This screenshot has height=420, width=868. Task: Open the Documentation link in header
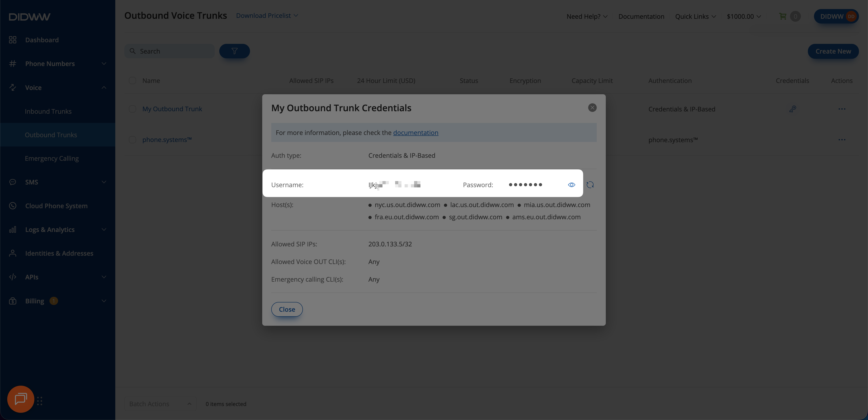coord(641,16)
